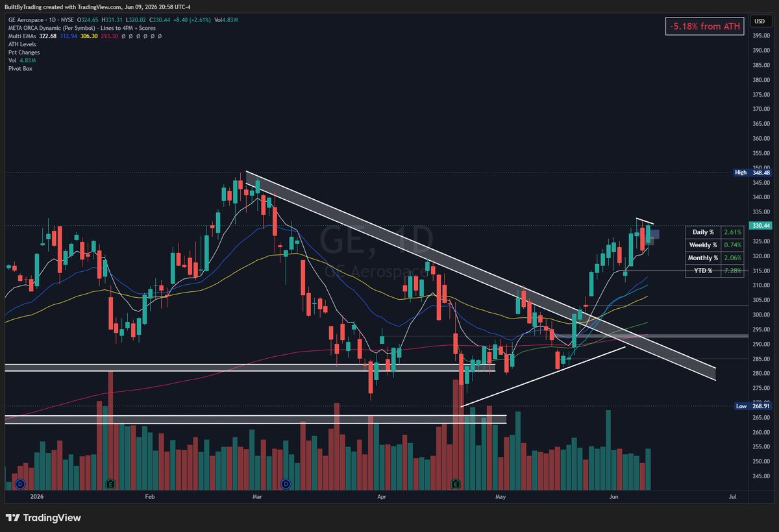Screen dimensions: 779x532
Task: Select the Multi EMAs indicator legend
Action: (23, 36)
